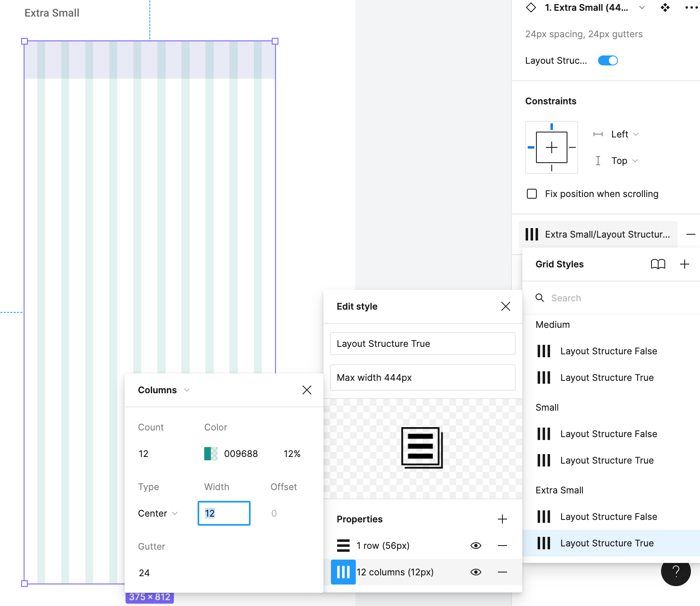Select Layout Structure False under Medium

pos(608,351)
